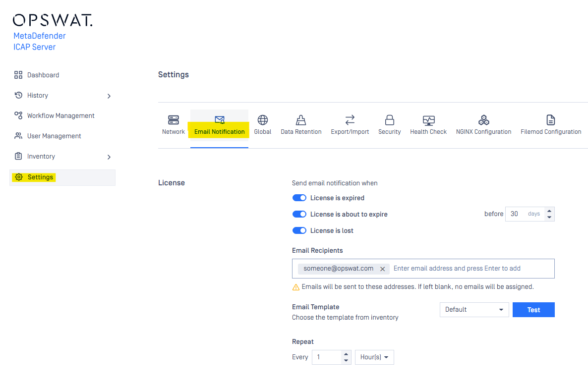Click the Security padlock icon
This screenshot has height=390, width=588.
pyautogui.click(x=389, y=120)
